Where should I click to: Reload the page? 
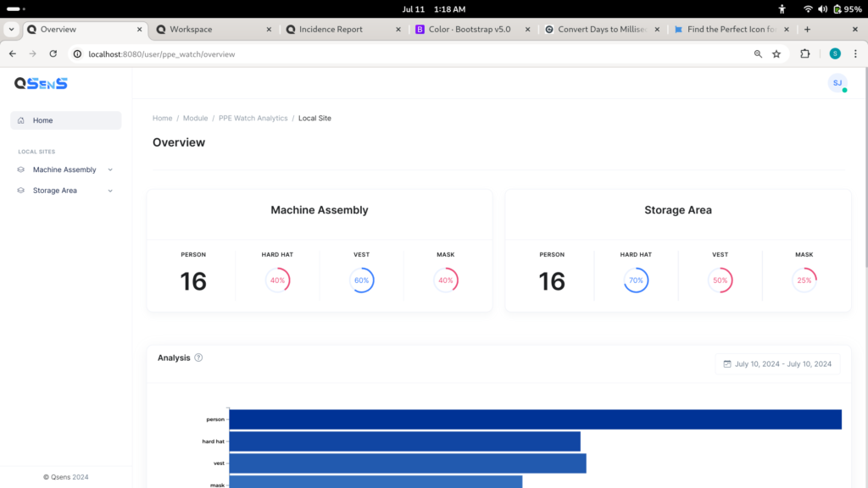coord(53,53)
